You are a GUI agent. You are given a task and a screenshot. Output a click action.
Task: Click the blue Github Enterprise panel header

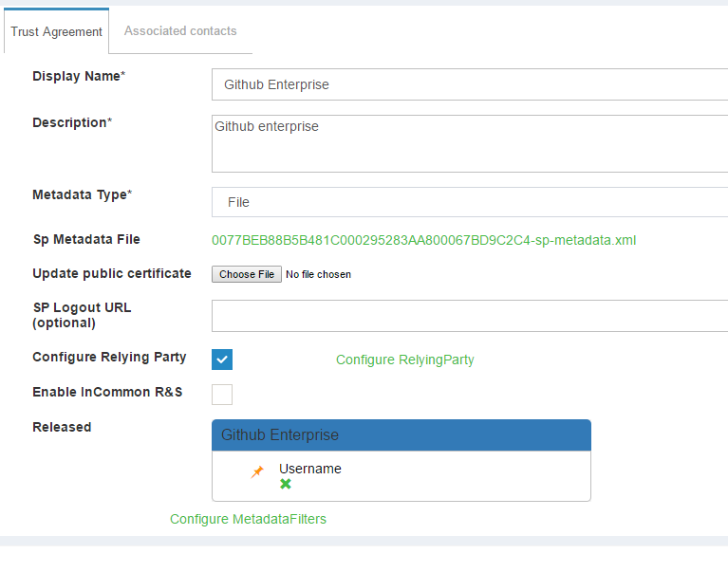(401, 435)
